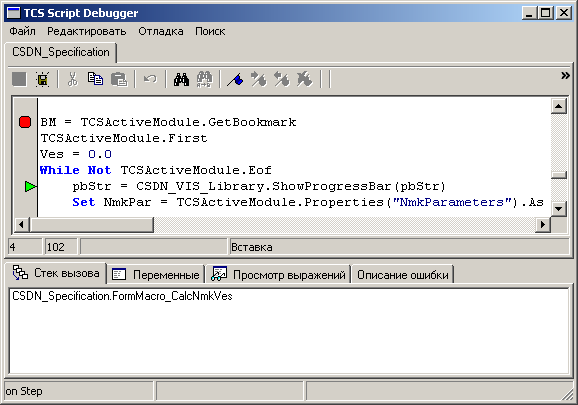Click the clear all bookmarks icon
578x405 pixels.
click(x=304, y=79)
